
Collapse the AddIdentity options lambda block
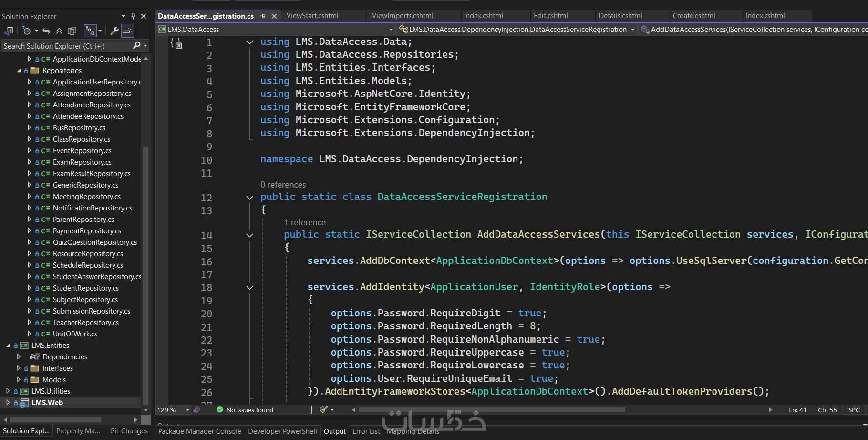coord(249,287)
